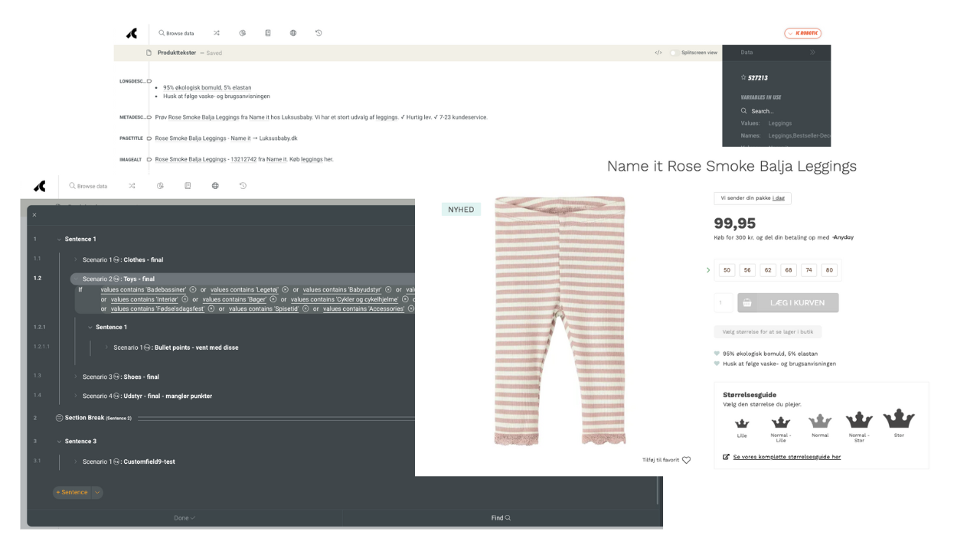
Task: Toggle the Splitscreen view switch
Action: tap(674, 53)
